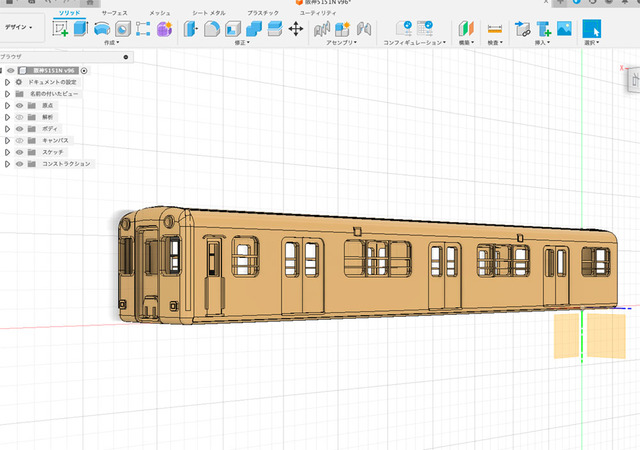Viewport: 640px width, 450px height.
Task: Open the デザイン workspace dropdown
Action: 19,27
